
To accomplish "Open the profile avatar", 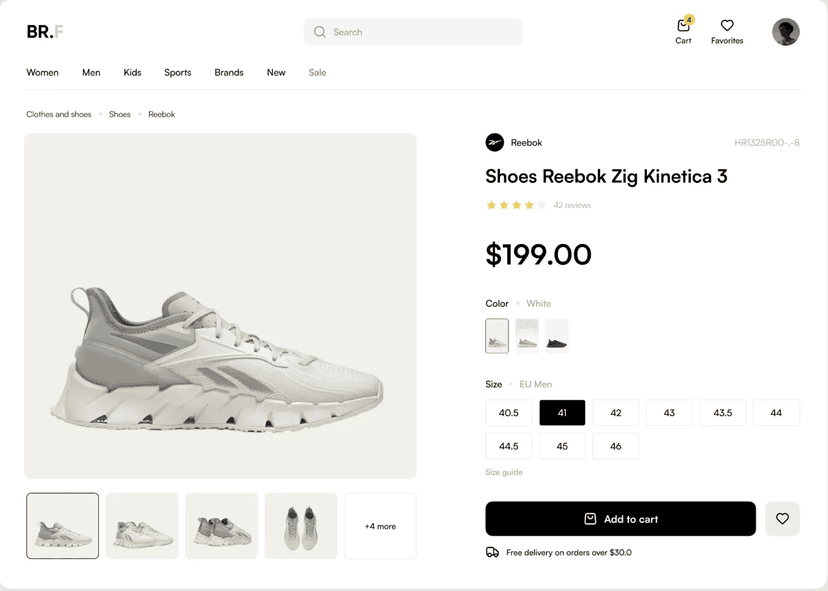I will pyautogui.click(x=786, y=31).
